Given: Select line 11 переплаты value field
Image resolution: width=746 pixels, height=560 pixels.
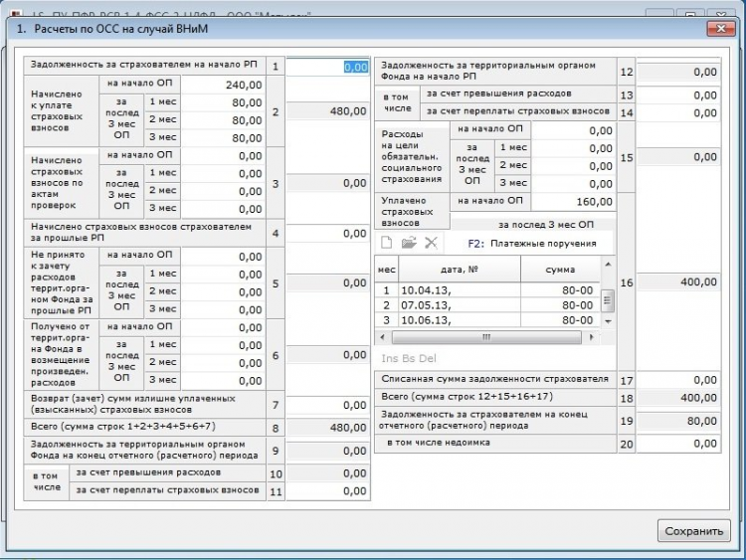Looking at the screenshot, I should [328, 491].
